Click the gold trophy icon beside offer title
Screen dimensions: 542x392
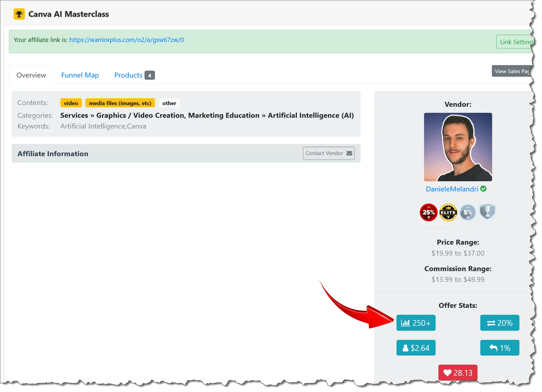pyautogui.click(x=19, y=14)
